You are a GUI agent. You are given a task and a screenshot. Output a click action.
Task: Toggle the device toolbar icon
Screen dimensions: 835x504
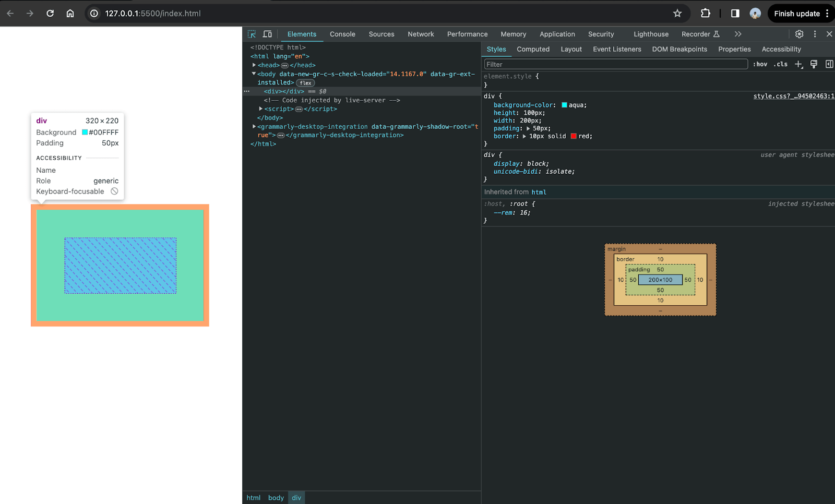(x=267, y=34)
